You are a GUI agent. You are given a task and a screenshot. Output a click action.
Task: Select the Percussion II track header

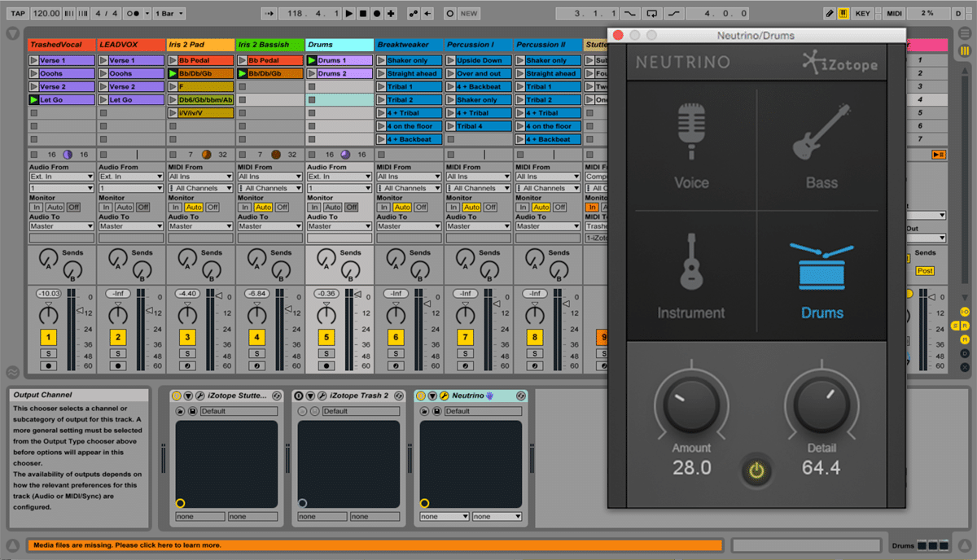[x=548, y=45]
